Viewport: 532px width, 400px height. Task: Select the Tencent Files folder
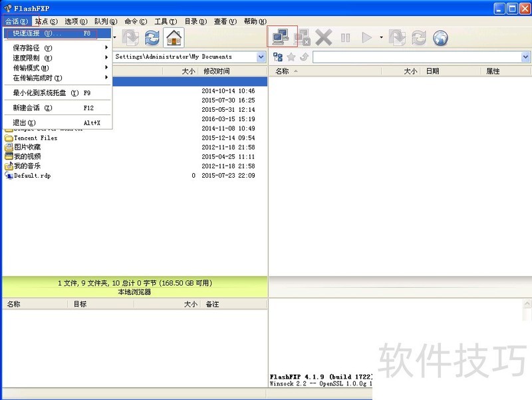35,138
